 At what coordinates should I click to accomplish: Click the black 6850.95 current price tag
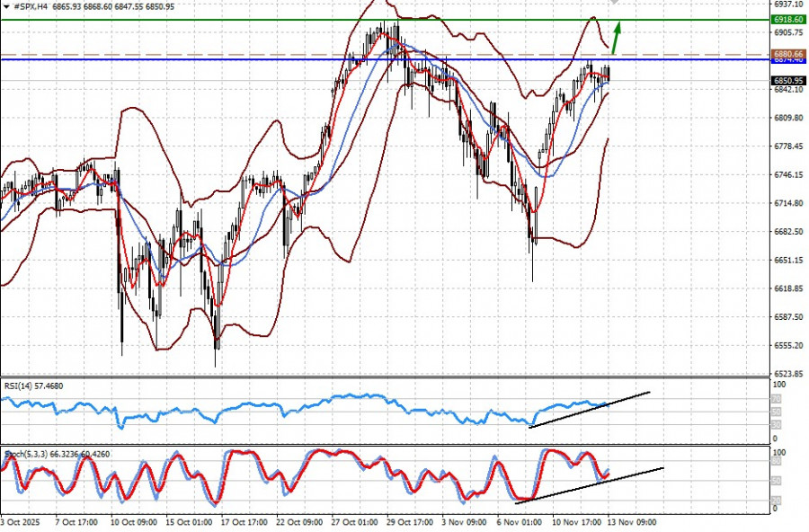coord(788,81)
